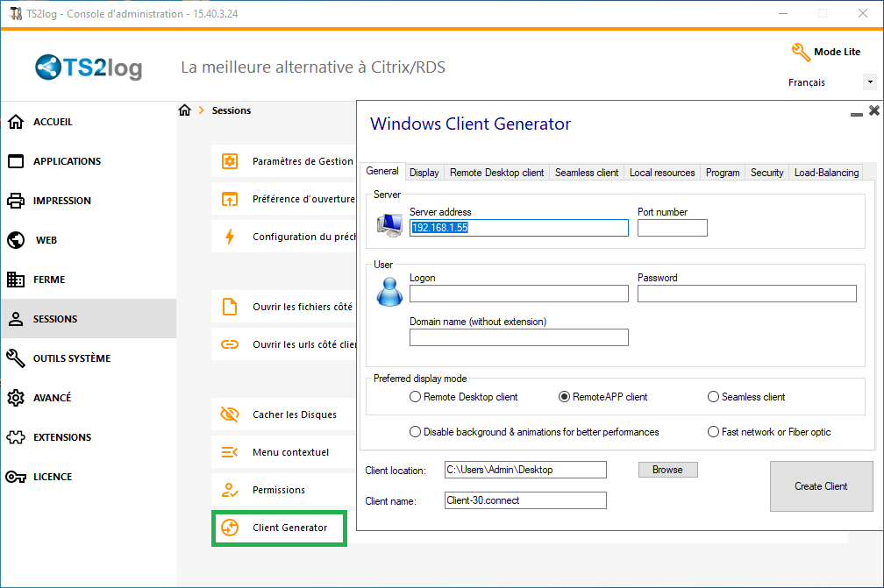
Task: Open the Français language dropdown
Action: click(870, 82)
